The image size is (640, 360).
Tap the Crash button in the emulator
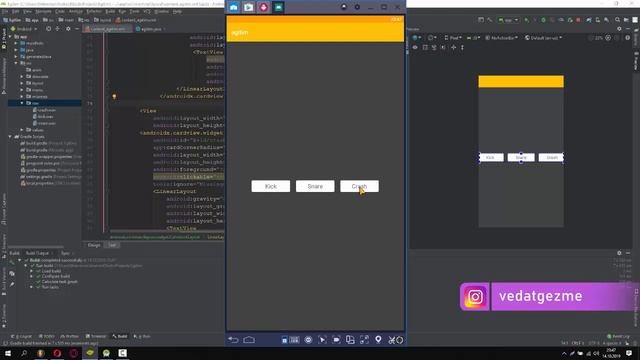359,186
